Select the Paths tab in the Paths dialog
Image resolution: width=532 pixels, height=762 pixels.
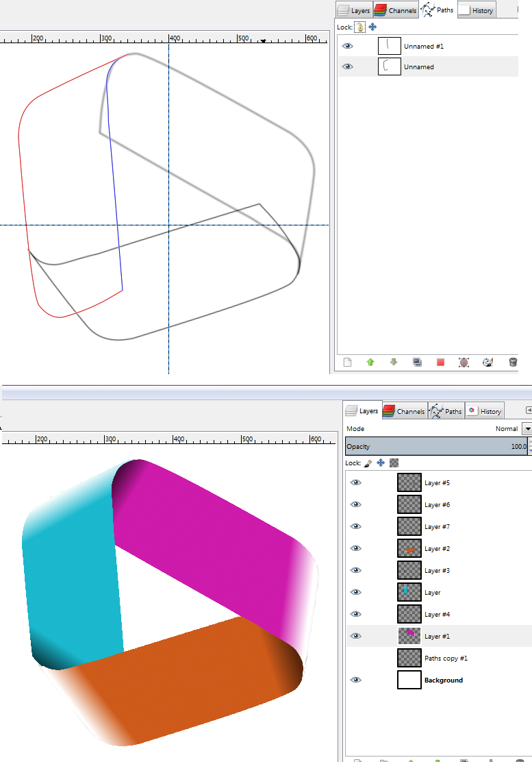pyautogui.click(x=438, y=10)
